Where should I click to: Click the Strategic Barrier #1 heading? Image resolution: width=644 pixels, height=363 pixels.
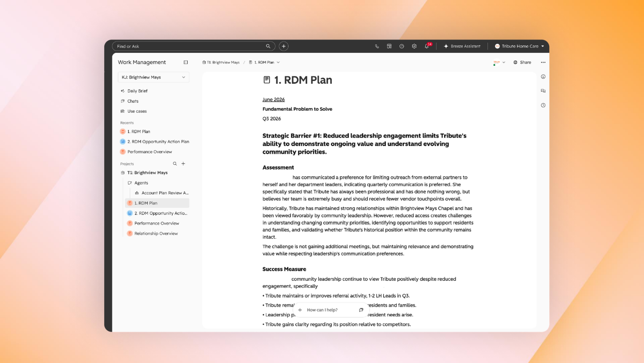[364, 144]
